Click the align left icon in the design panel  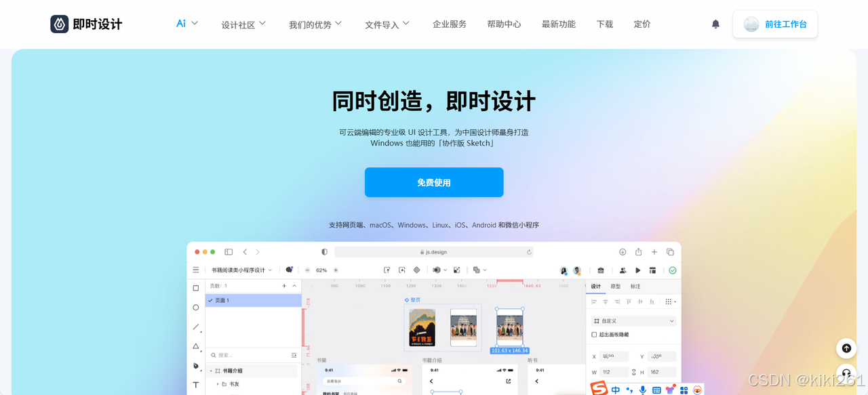click(594, 302)
